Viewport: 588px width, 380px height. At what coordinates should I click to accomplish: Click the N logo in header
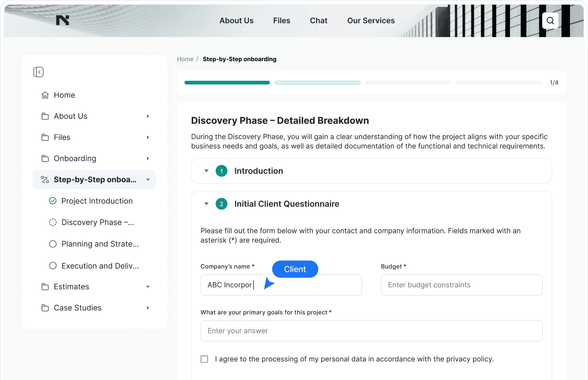click(62, 20)
